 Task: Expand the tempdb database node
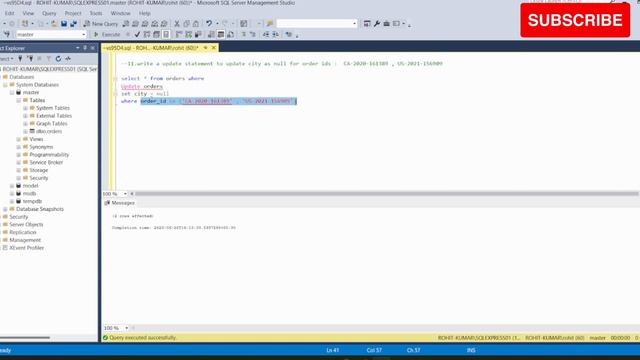tap(12, 201)
